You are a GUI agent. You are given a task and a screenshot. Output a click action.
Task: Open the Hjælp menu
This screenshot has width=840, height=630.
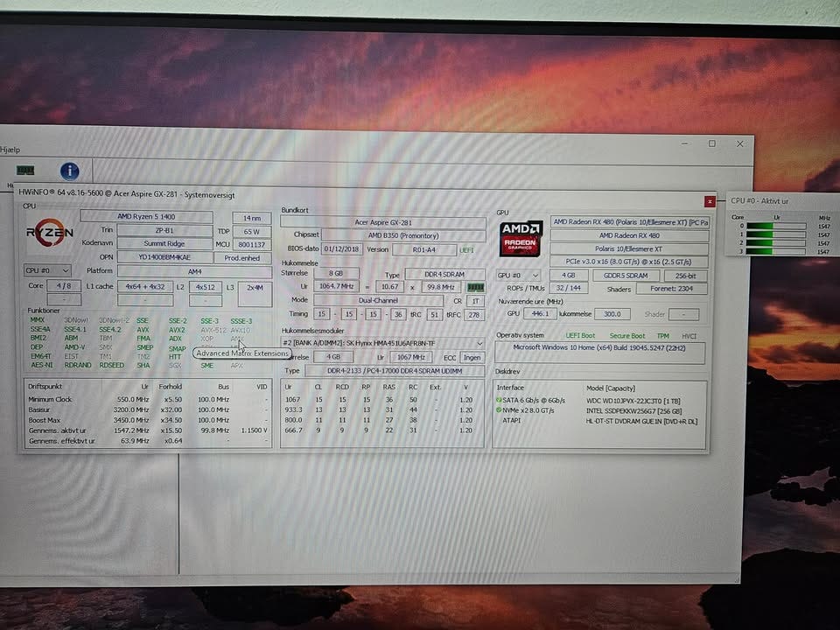pyautogui.click(x=10, y=150)
